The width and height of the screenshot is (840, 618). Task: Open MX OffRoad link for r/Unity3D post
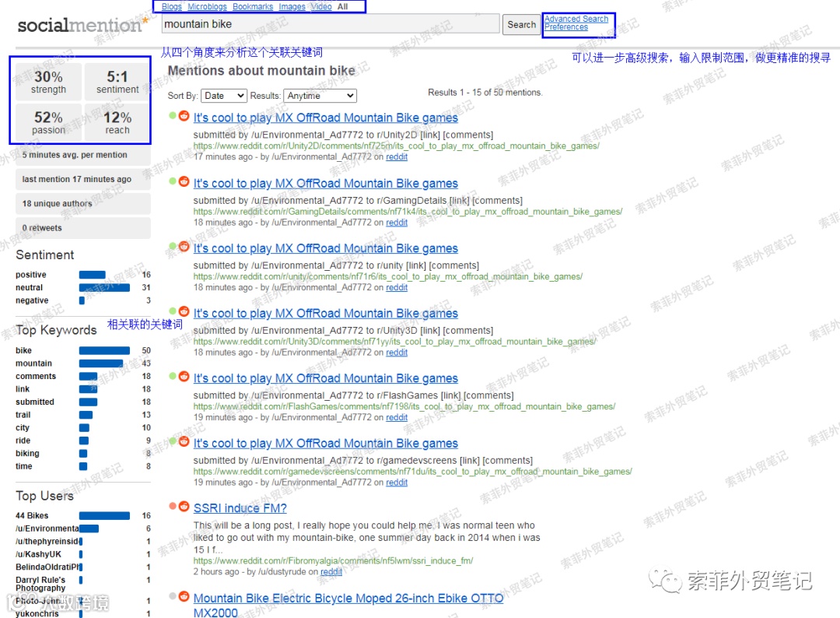[x=326, y=313]
